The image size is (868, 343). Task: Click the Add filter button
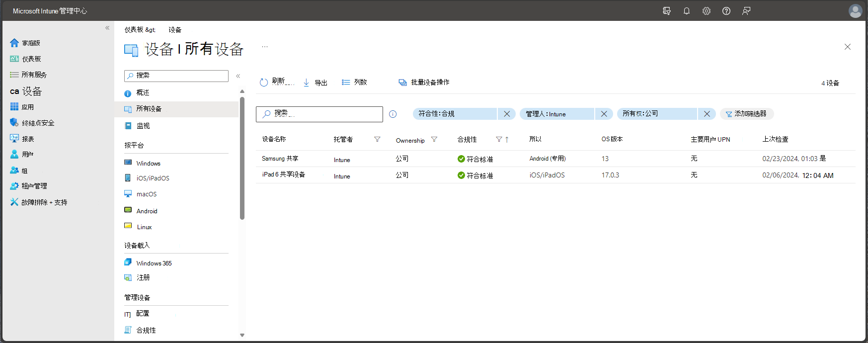(746, 114)
